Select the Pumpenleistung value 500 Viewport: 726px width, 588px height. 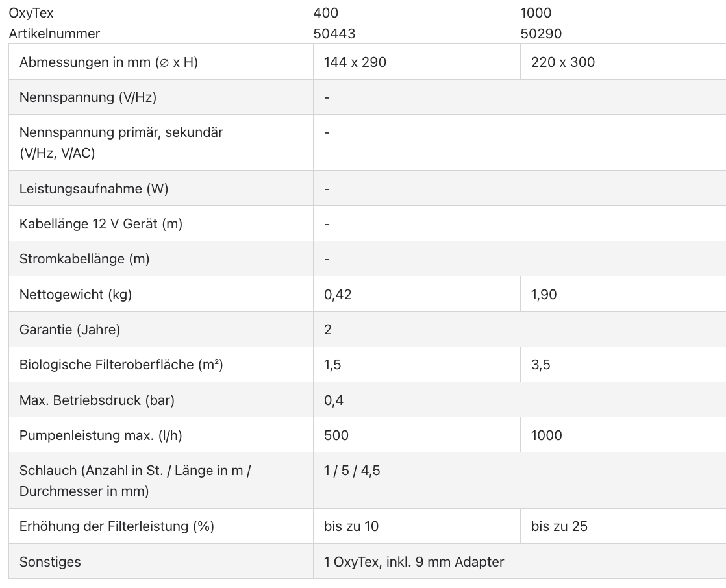(x=336, y=435)
